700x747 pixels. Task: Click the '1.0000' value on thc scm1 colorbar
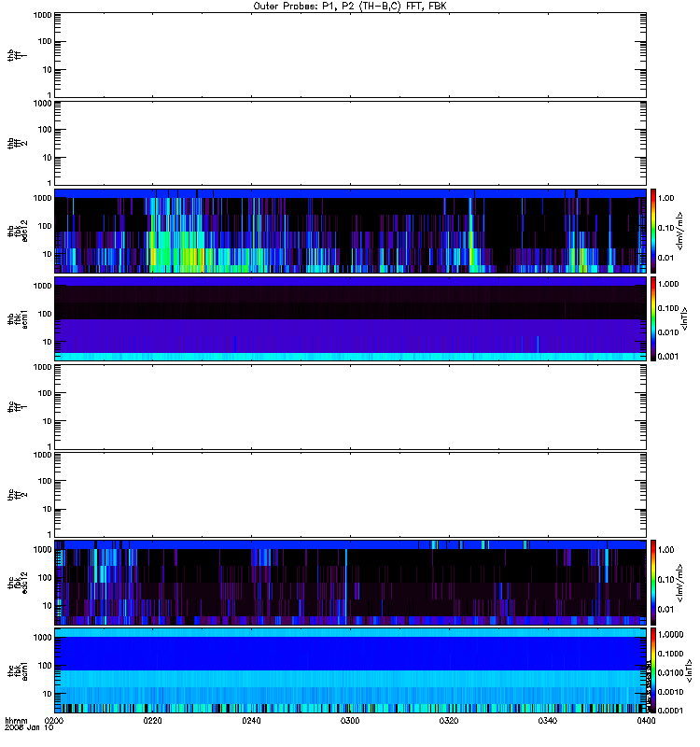[670, 634]
